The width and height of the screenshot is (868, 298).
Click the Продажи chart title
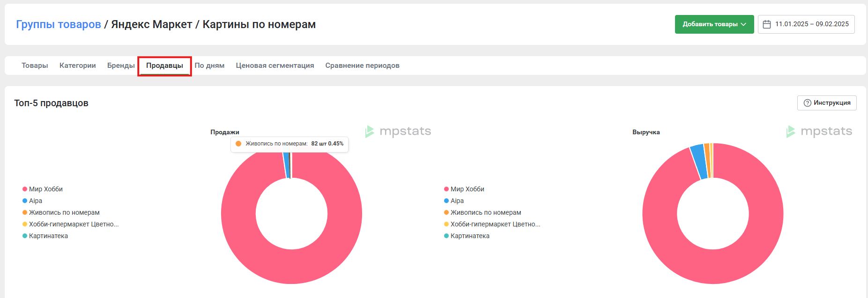pyautogui.click(x=225, y=132)
